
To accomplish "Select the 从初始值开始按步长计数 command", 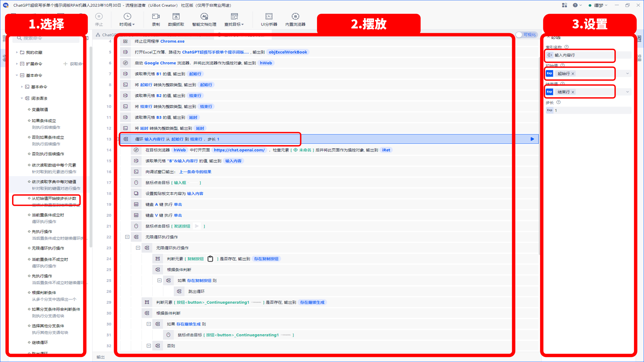I will pos(54,198).
